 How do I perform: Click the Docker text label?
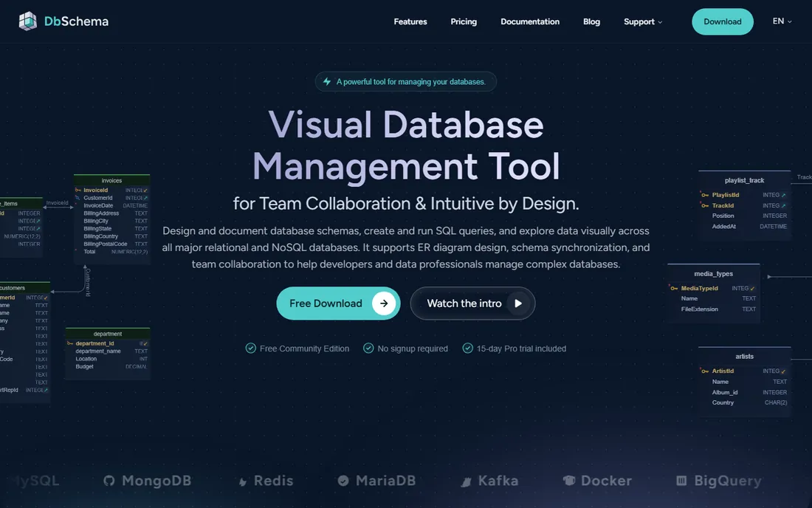(606, 481)
